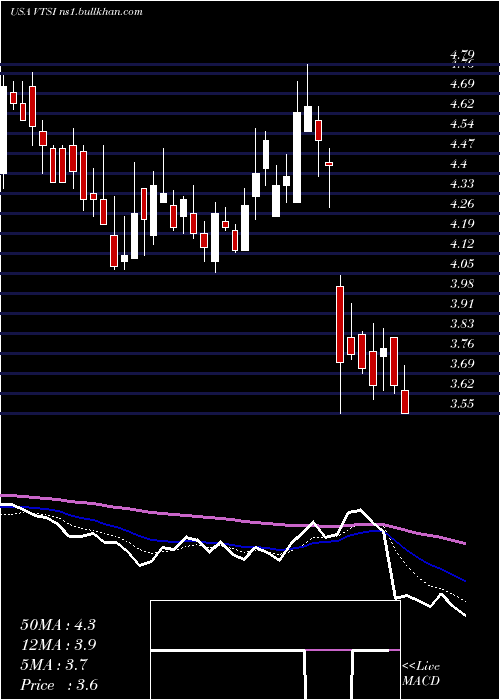Click the 50MA : 4.3 readout

(58, 625)
